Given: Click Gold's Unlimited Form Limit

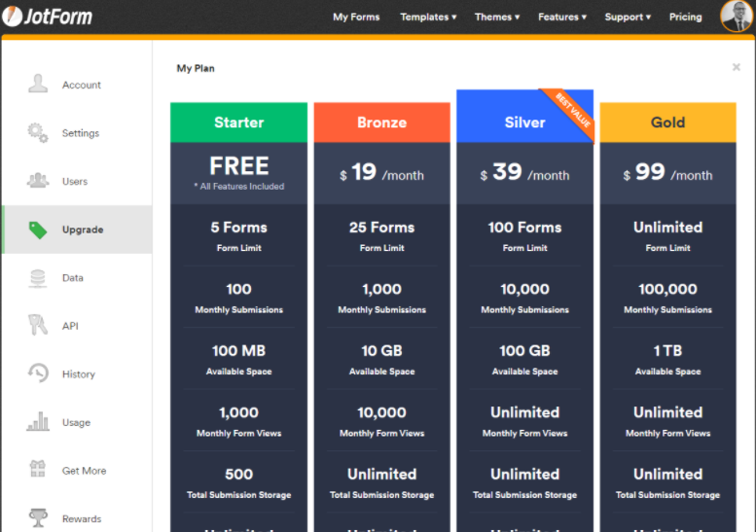Looking at the screenshot, I should pos(667,228).
